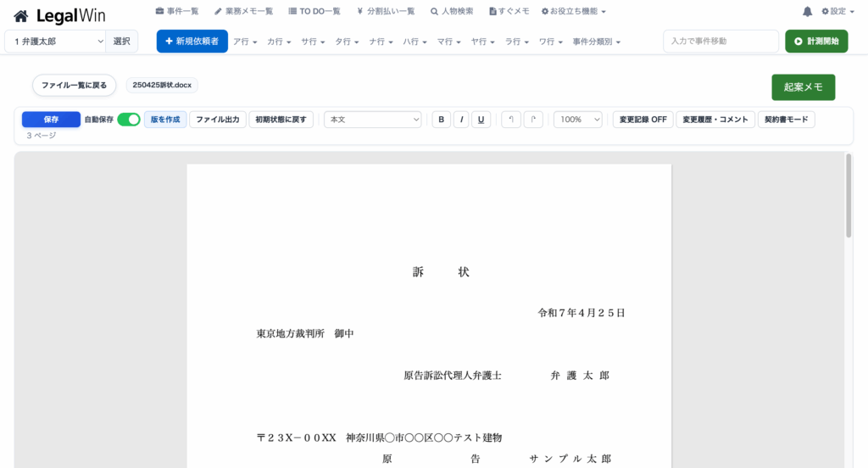This screenshot has width=868, height=468.
Task: Open the 100% zoom level dropdown
Action: point(577,120)
